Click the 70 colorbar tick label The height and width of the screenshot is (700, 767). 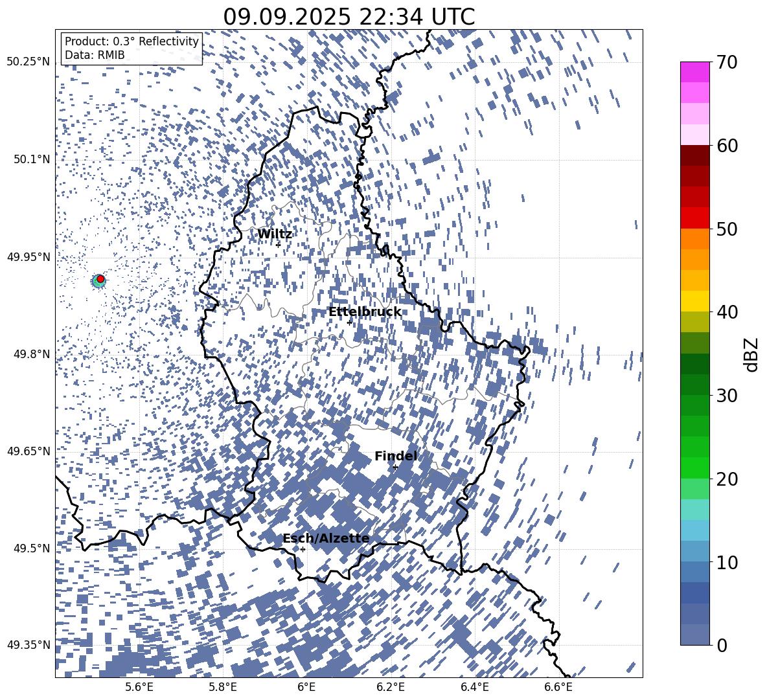coord(726,62)
